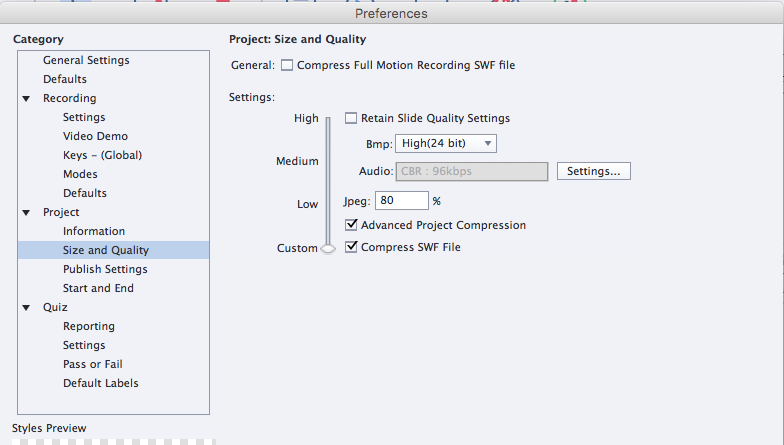Select Default Labels under Quiz
784x445 pixels.
(x=101, y=383)
